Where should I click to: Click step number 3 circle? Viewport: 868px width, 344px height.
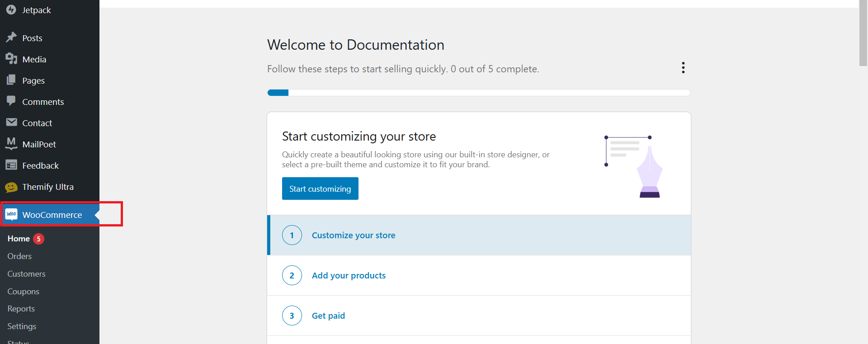click(292, 316)
